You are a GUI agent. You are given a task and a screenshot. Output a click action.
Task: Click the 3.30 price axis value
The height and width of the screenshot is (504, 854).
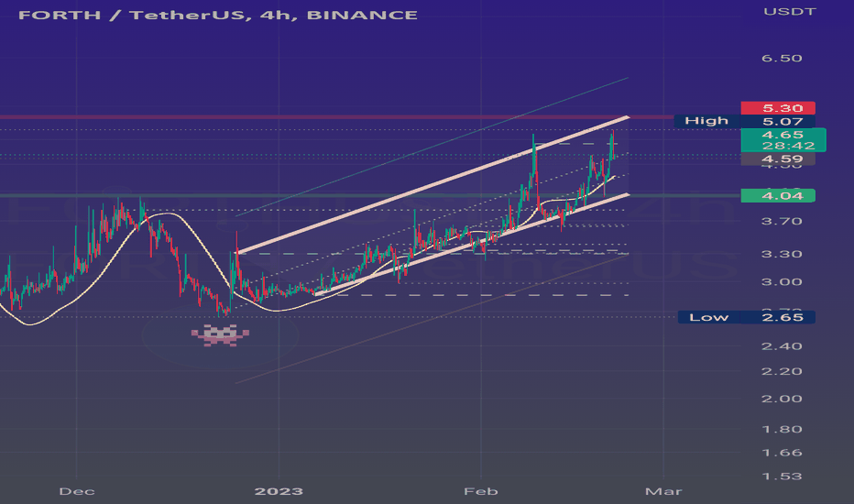[782, 254]
